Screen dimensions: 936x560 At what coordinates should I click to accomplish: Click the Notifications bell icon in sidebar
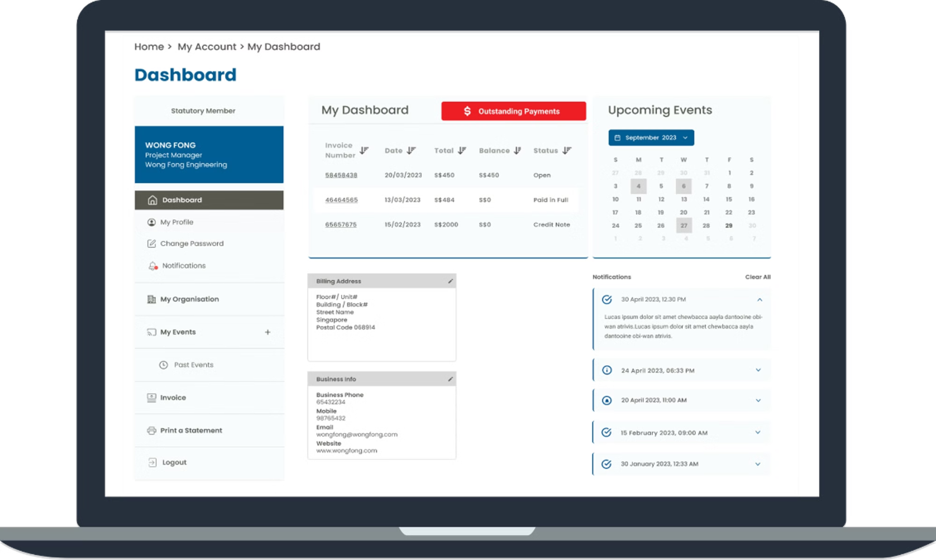click(152, 266)
